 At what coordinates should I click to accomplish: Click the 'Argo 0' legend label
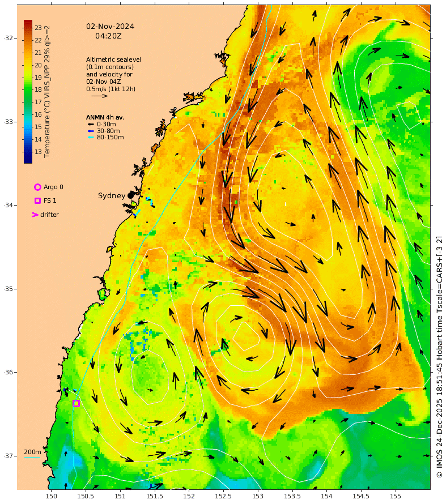(53, 187)
